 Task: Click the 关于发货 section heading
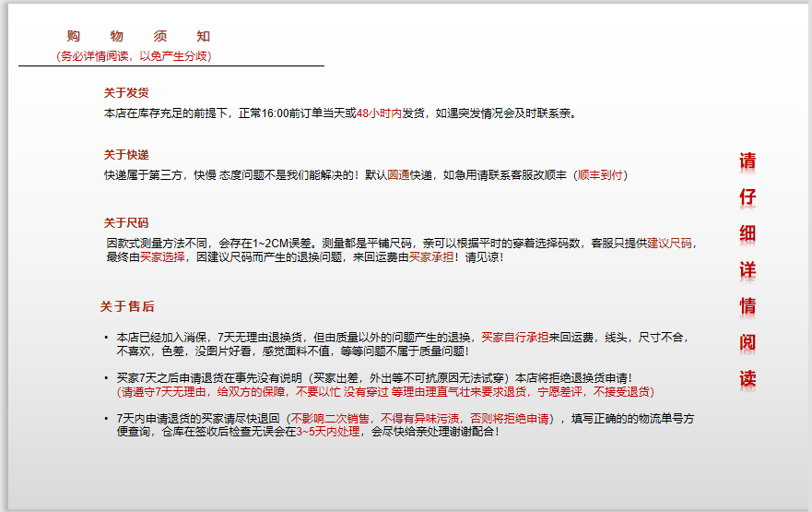126,93
